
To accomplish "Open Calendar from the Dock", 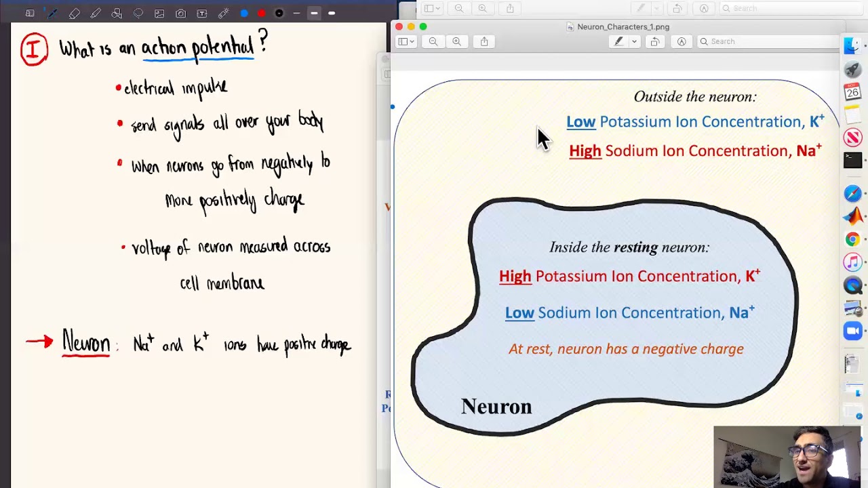I will (x=853, y=91).
